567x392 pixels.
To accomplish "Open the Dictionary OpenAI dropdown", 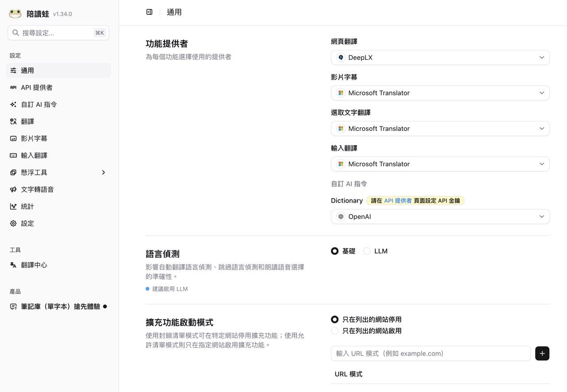I will 440,217.
